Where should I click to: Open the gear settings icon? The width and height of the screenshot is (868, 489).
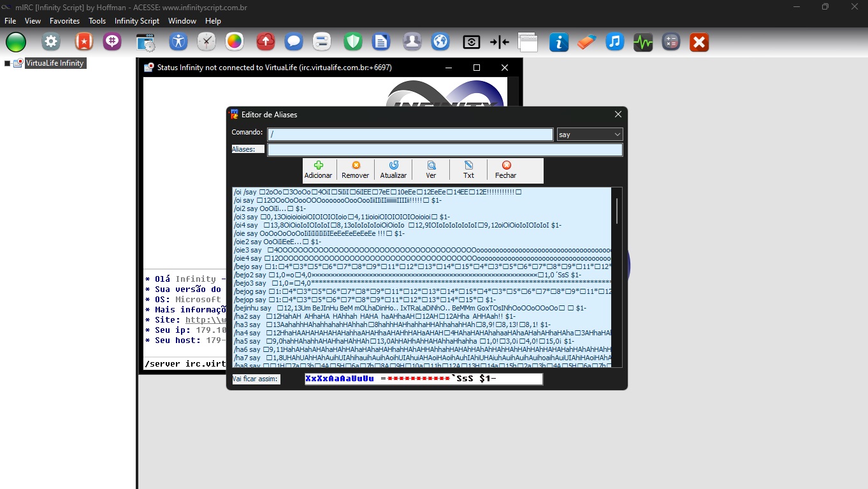[x=51, y=42]
